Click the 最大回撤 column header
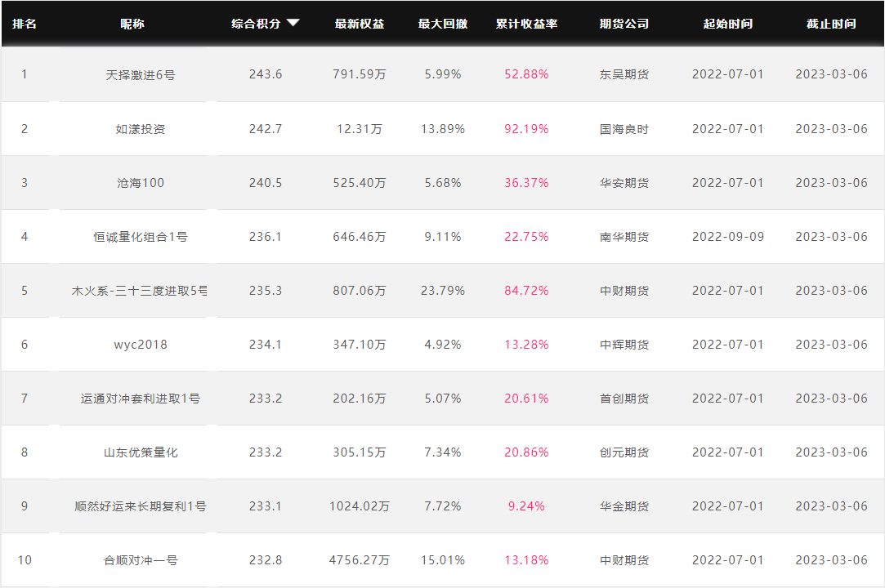Screen dimensions: 885x588 (x=443, y=24)
